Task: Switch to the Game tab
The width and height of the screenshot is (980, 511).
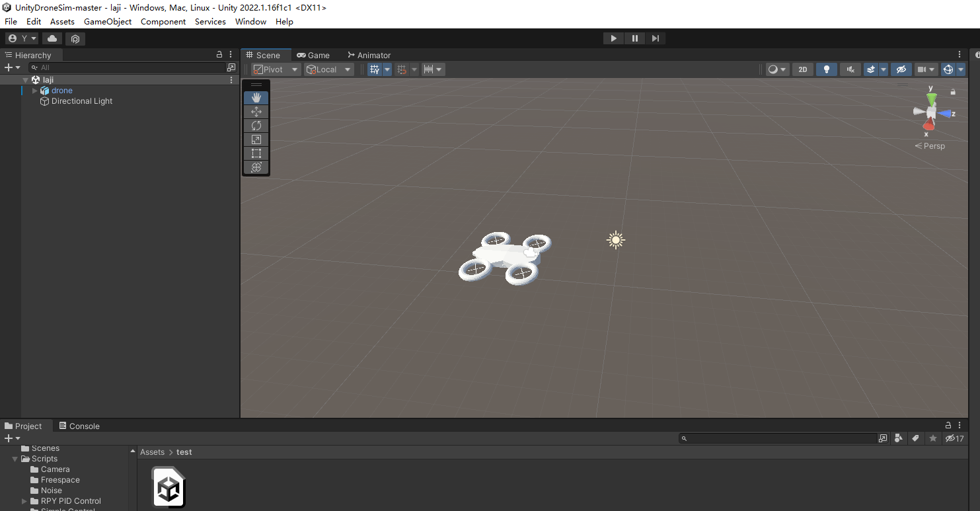Action: coord(313,55)
